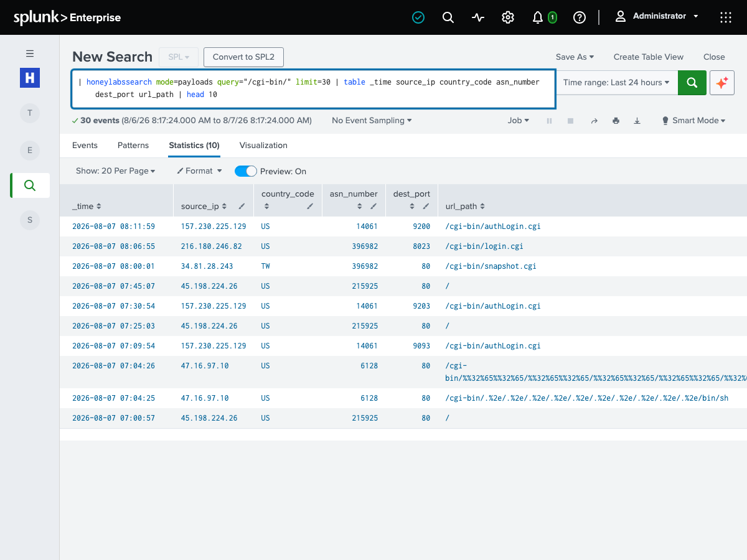
Task: Toggle Preview switch off
Action: (x=245, y=171)
